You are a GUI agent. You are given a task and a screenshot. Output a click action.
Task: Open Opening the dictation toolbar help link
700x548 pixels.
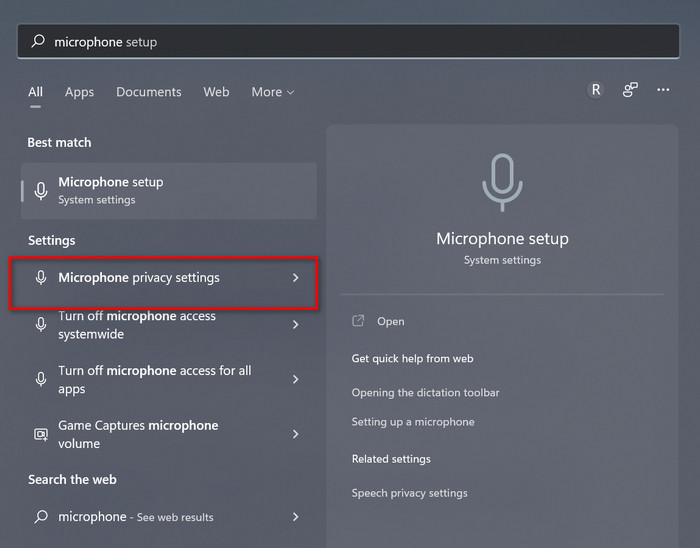425,393
